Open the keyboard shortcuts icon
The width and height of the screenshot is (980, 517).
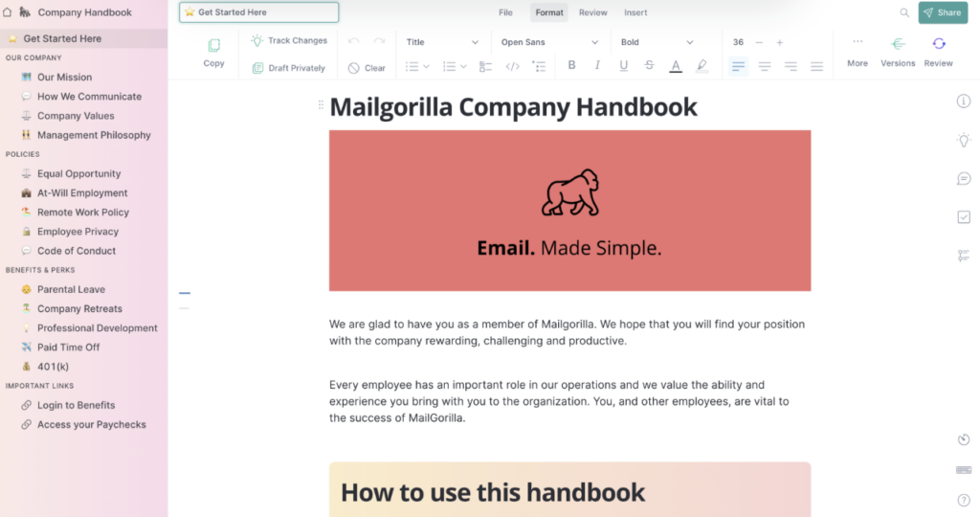pos(964,470)
